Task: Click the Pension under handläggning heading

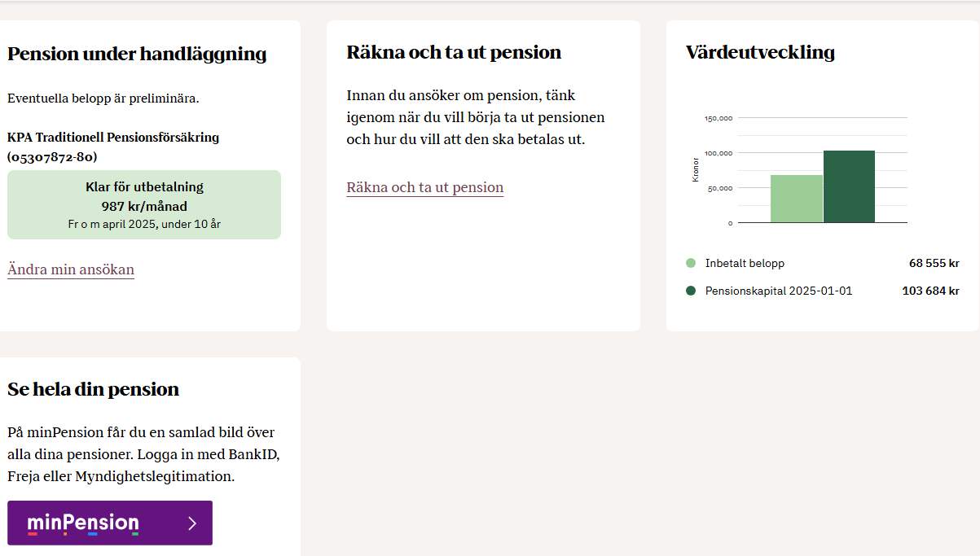Action: coord(137,54)
